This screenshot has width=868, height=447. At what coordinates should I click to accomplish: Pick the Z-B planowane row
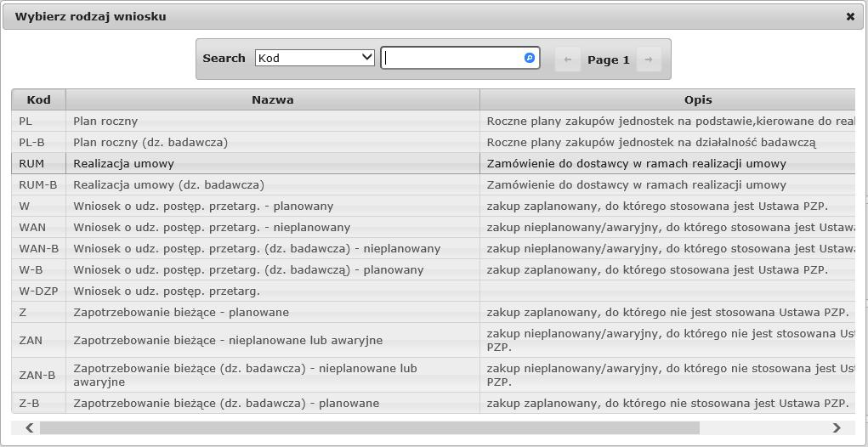coord(434,403)
